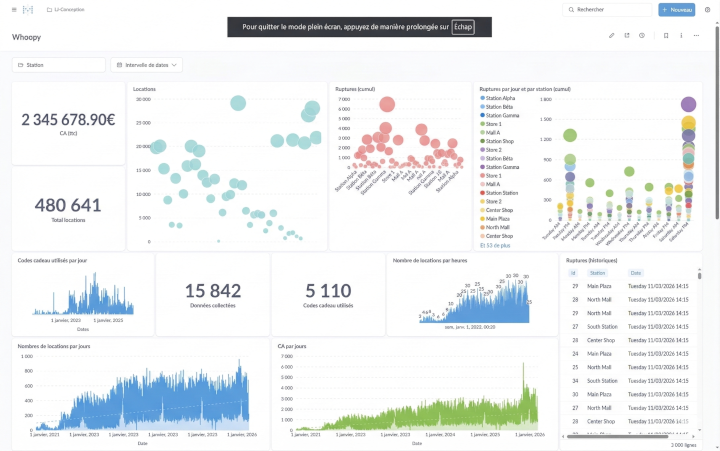Open the dashboard info icon

pos(682,36)
